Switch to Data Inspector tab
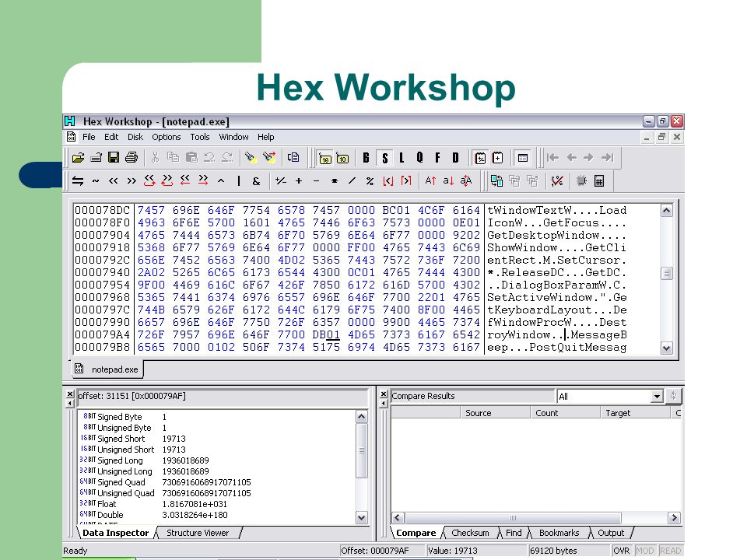This screenshot has height=560, width=747. (x=116, y=533)
